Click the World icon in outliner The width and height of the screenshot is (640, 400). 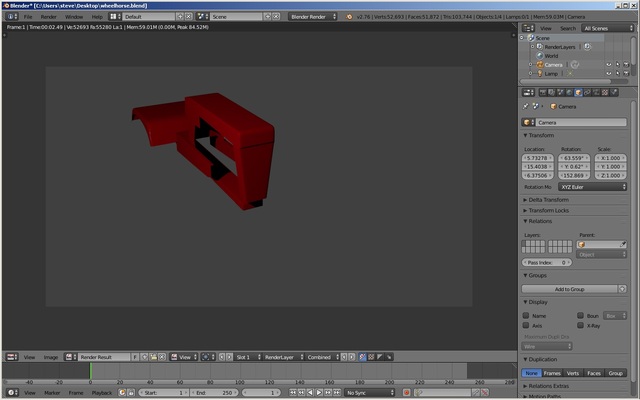point(538,56)
